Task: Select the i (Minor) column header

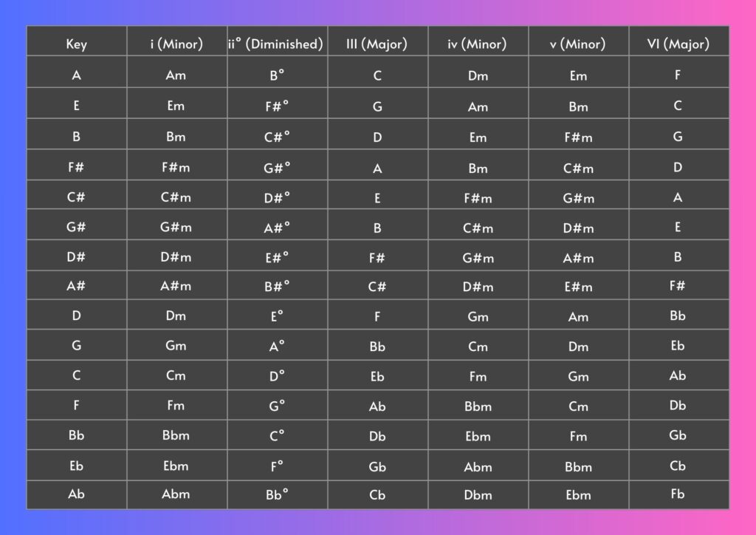Action: (x=176, y=44)
